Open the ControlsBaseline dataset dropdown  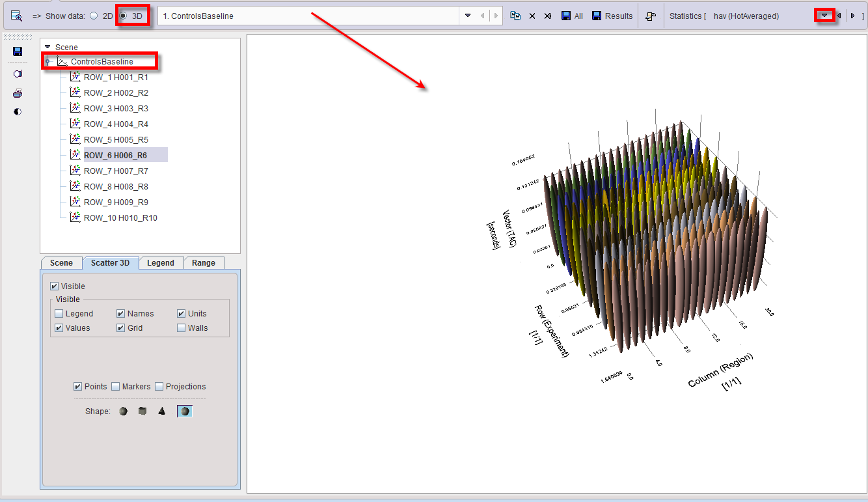[467, 16]
